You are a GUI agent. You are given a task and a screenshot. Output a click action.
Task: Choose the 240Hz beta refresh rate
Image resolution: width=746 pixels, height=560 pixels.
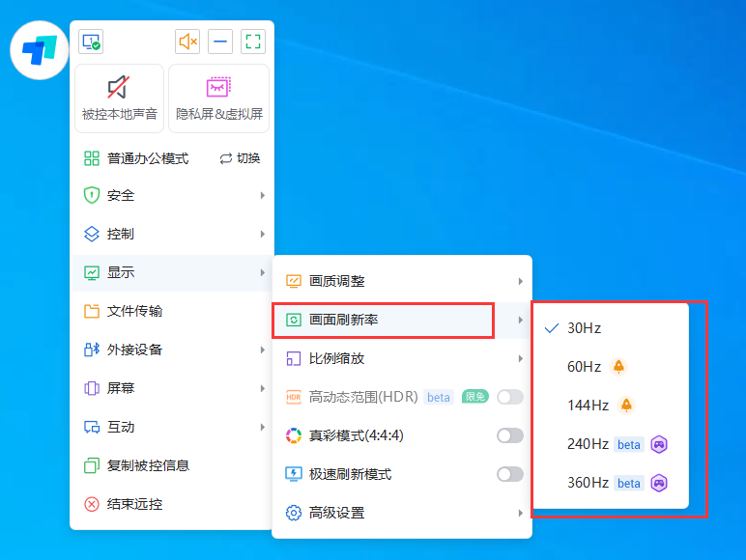611,444
